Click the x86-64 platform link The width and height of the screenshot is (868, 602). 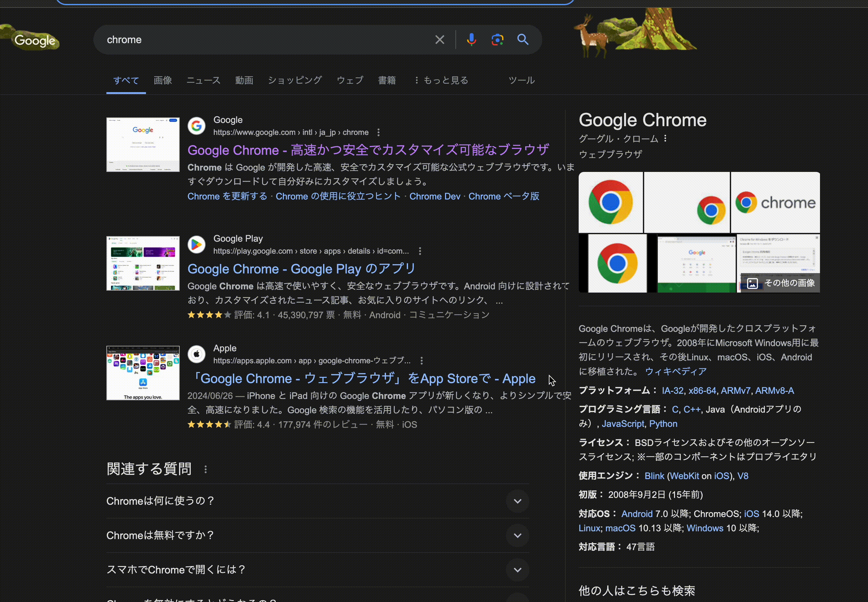[702, 391]
